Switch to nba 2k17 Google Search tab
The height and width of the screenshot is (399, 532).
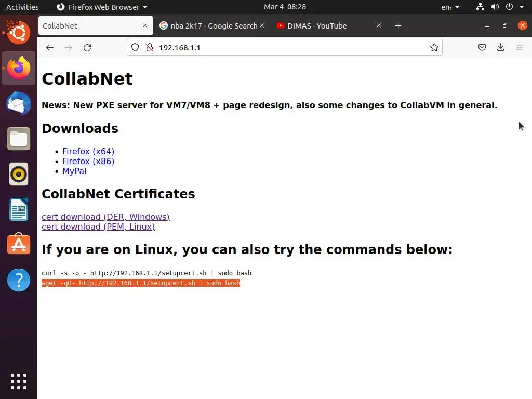pyautogui.click(x=212, y=26)
